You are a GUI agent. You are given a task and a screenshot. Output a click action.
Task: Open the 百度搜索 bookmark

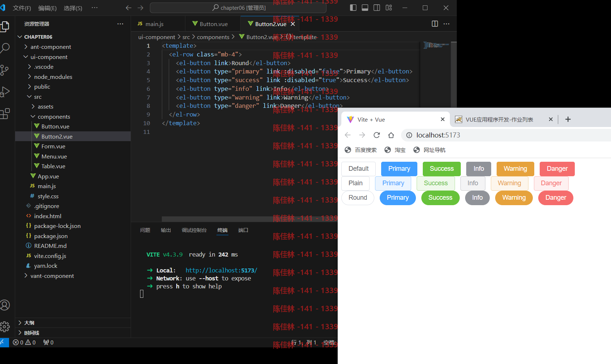pos(361,150)
